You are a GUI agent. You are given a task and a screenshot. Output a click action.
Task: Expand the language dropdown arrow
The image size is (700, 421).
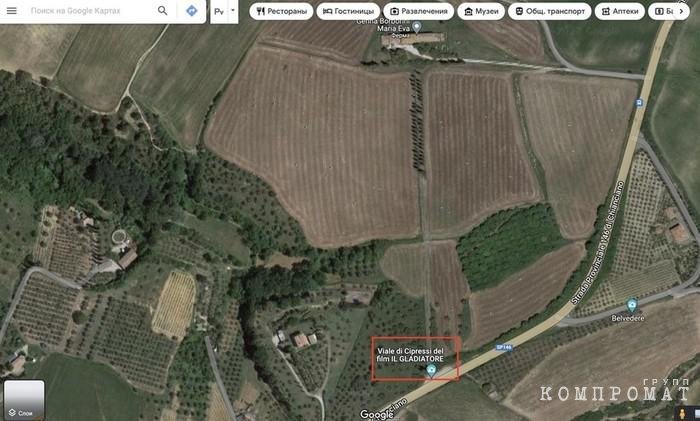(232, 11)
